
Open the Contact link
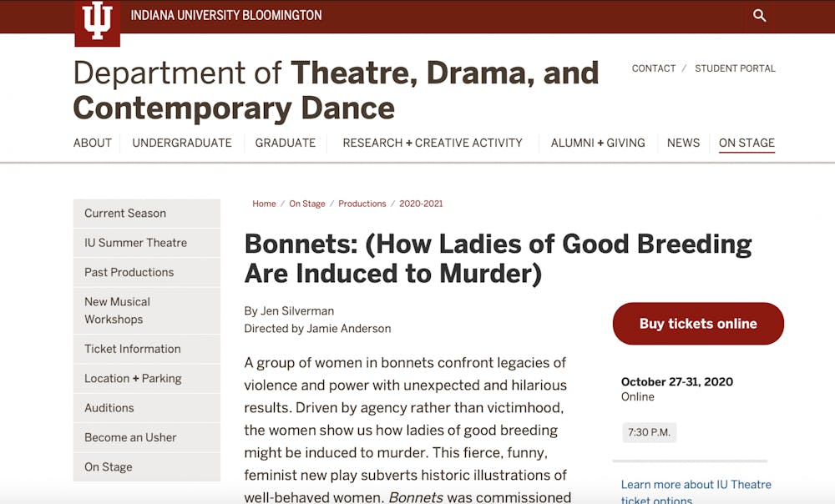(654, 68)
